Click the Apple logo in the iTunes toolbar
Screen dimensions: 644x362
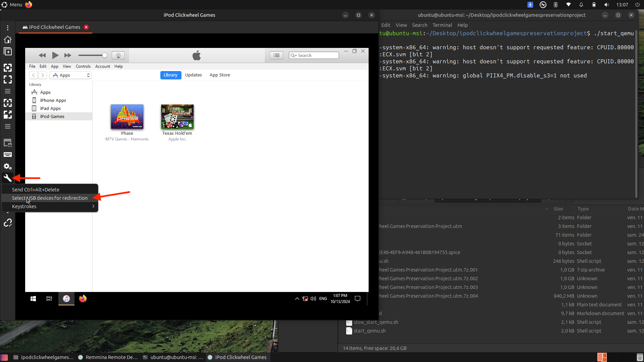(x=197, y=55)
